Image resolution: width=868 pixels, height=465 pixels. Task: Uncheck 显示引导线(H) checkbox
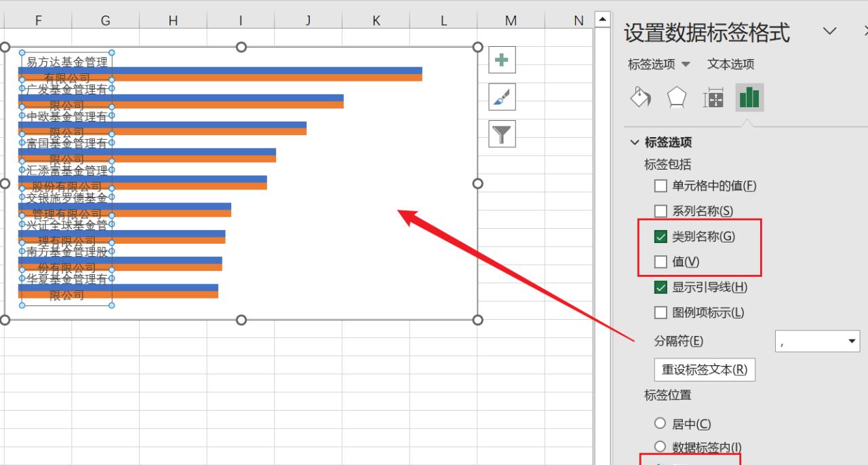pos(660,287)
